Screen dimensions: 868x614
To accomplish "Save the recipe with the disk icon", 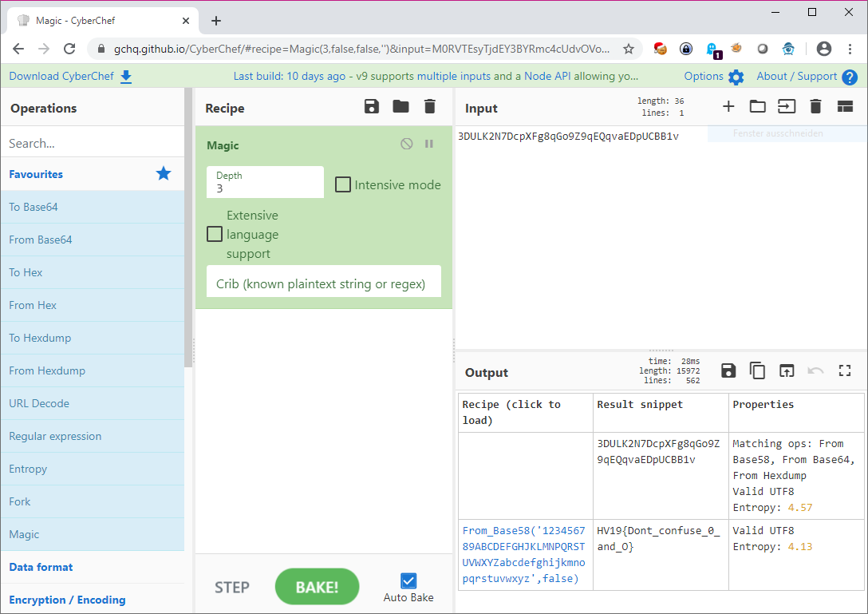I will click(372, 106).
